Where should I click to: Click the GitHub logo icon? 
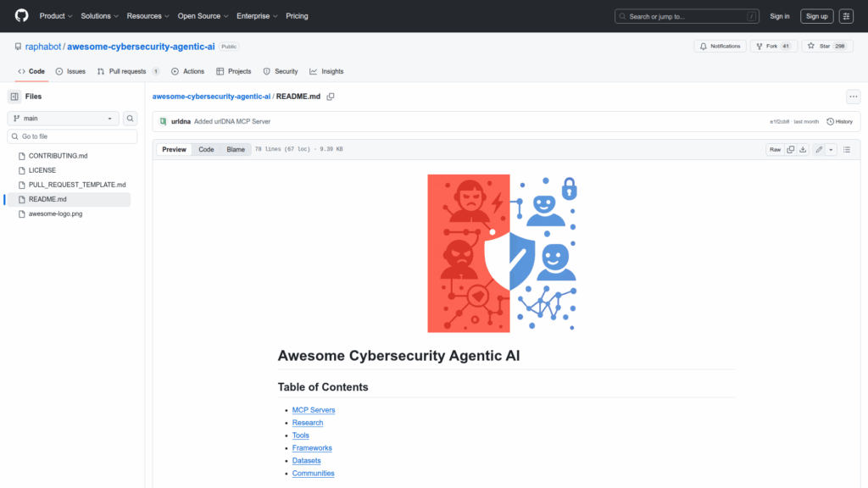(21, 16)
